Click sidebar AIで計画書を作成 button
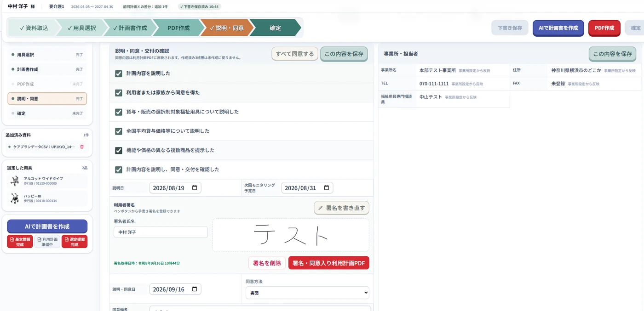Viewport: 644px width, 311px height. [47, 226]
